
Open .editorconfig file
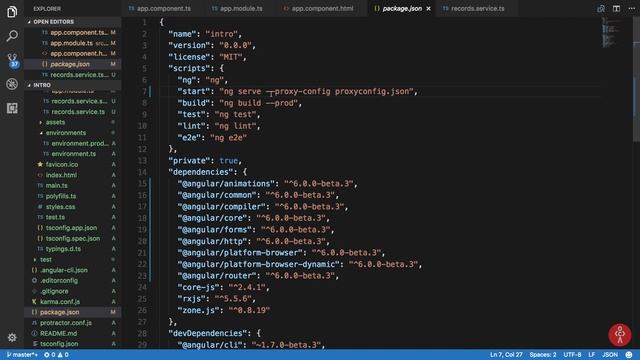73,280
